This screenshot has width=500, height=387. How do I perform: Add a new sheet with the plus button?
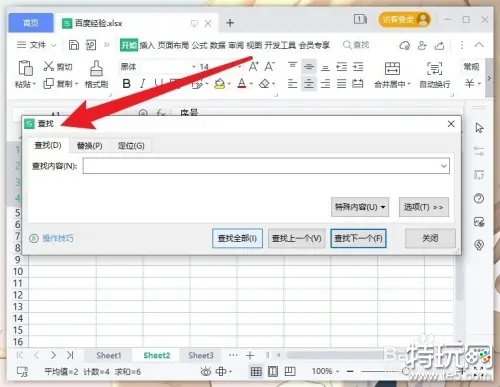coord(250,356)
